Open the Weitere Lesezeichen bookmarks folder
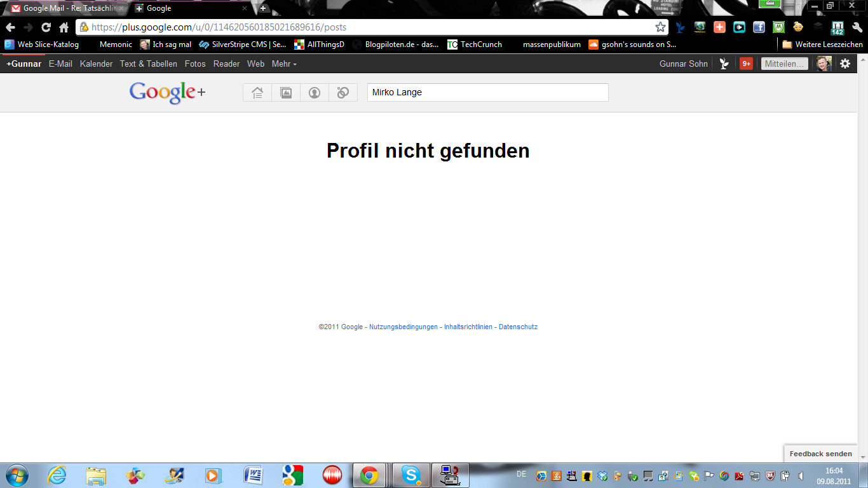868x488 pixels. (822, 44)
